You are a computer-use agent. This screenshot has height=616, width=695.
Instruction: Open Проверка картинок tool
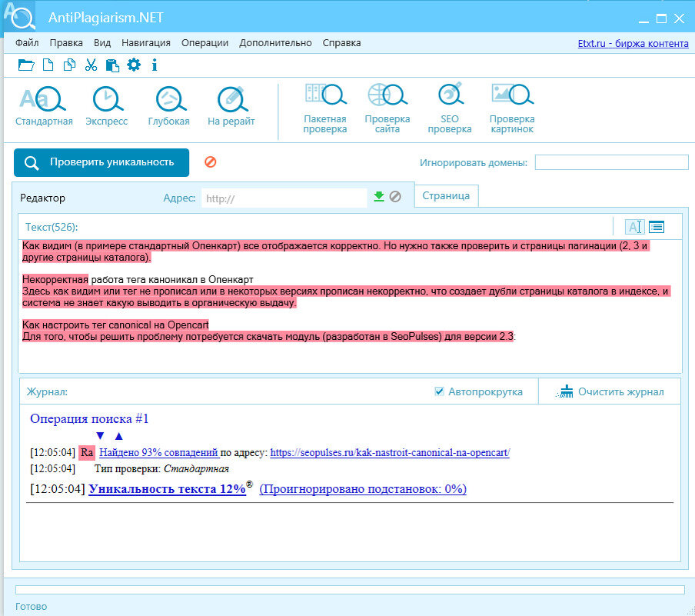(512, 108)
